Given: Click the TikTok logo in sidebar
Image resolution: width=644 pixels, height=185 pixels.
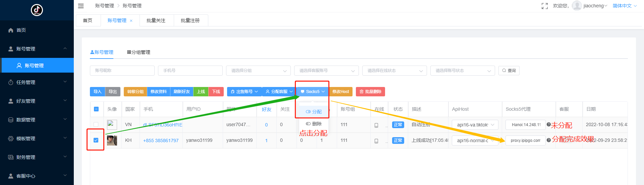Looking at the screenshot, I should (x=37, y=10).
